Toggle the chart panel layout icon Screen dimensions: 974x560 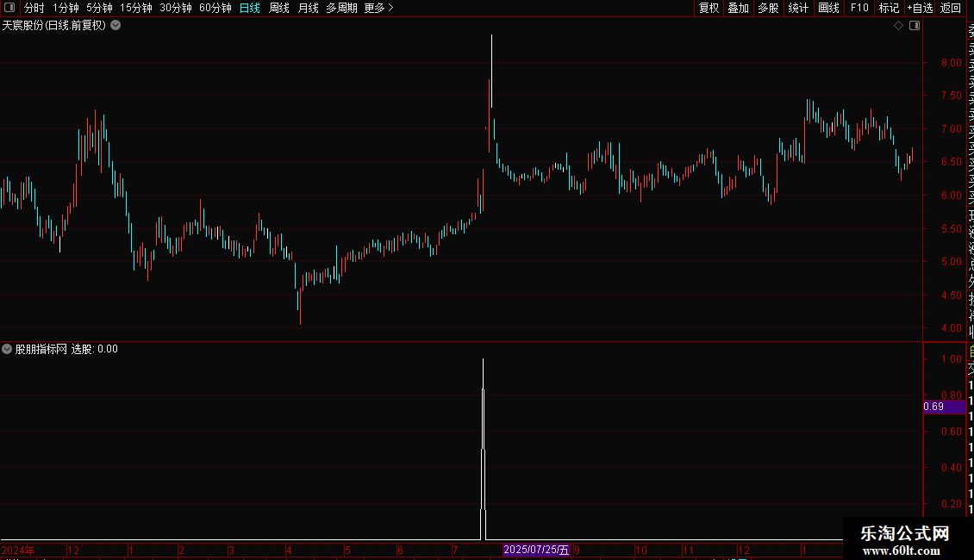pyautogui.click(x=915, y=26)
